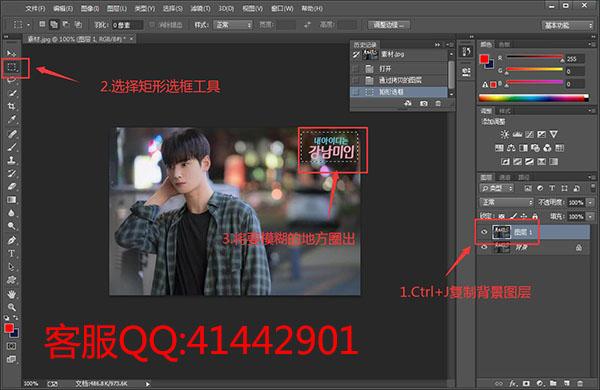
Task: Select the Clone Stamp tool
Action: tap(12, 160)
